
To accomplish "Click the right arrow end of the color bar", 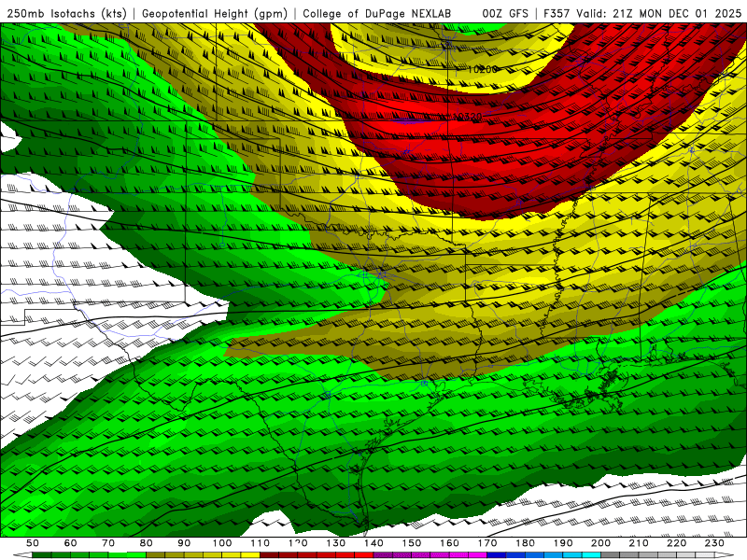I will click(725, 554).
